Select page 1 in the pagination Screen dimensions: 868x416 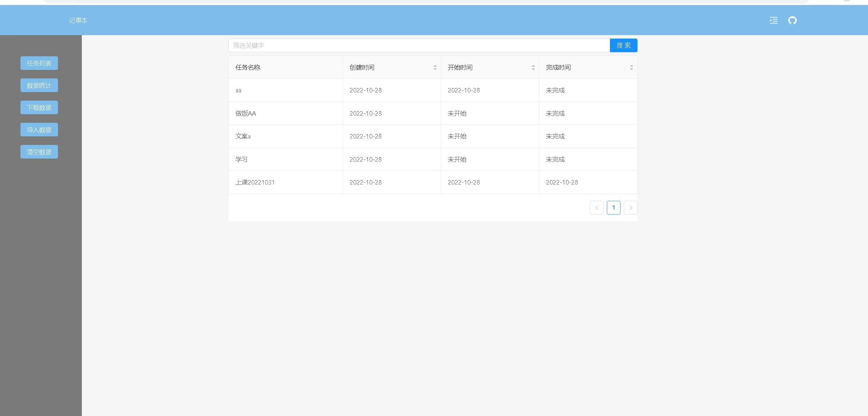click(614, 207)
